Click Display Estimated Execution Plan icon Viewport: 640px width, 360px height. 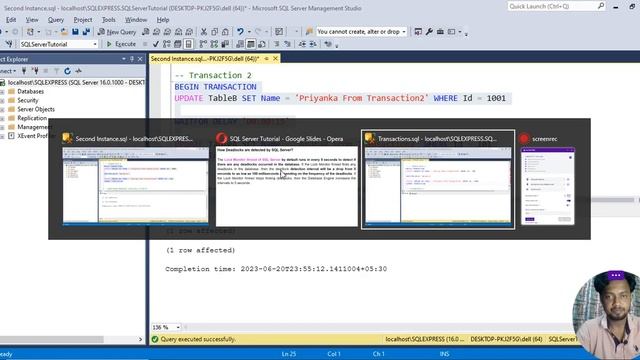click(x=167, y=44)
